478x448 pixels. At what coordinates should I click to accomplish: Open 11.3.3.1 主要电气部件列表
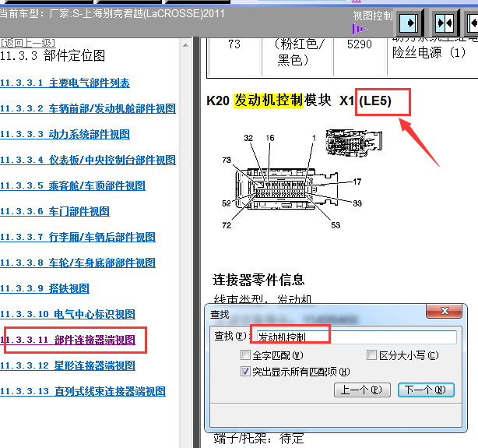coord(65,83)
